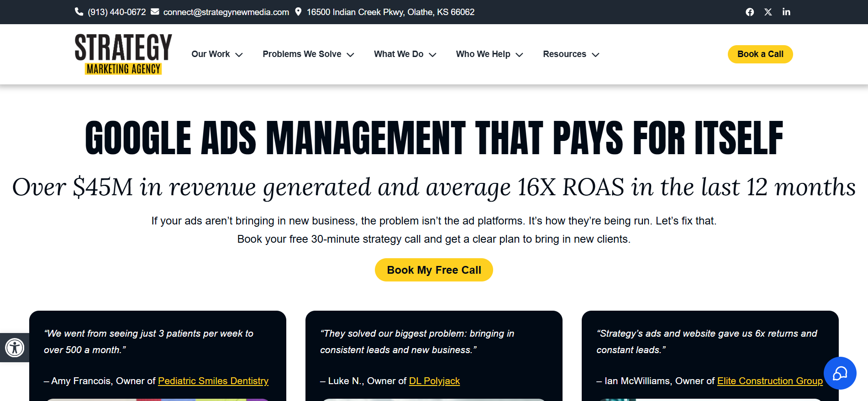Visit the Pediatric Smiles Dentistry link
Image resolution: width=868 pixels, height=401 pixels.
[213, 381]
